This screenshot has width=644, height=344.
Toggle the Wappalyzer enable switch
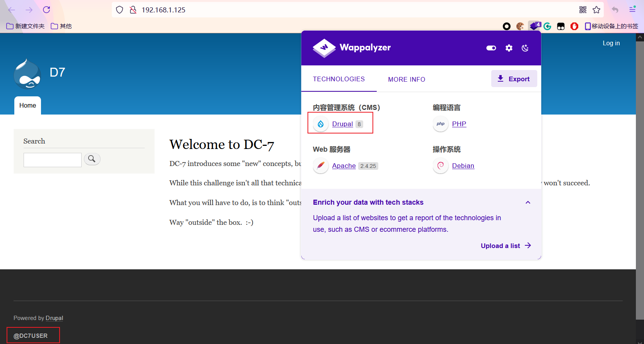coord(491,48)
